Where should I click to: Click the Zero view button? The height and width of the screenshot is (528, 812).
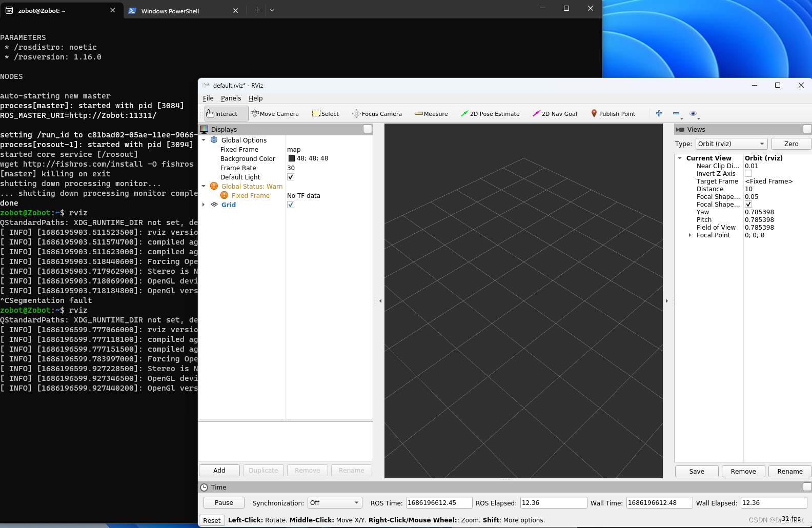[791, 144]
